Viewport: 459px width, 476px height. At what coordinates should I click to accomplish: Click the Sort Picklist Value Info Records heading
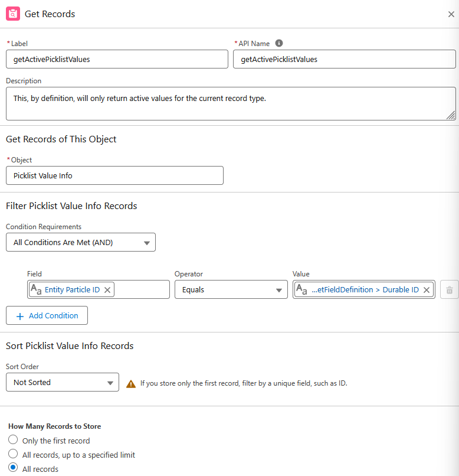pos(70,345)
